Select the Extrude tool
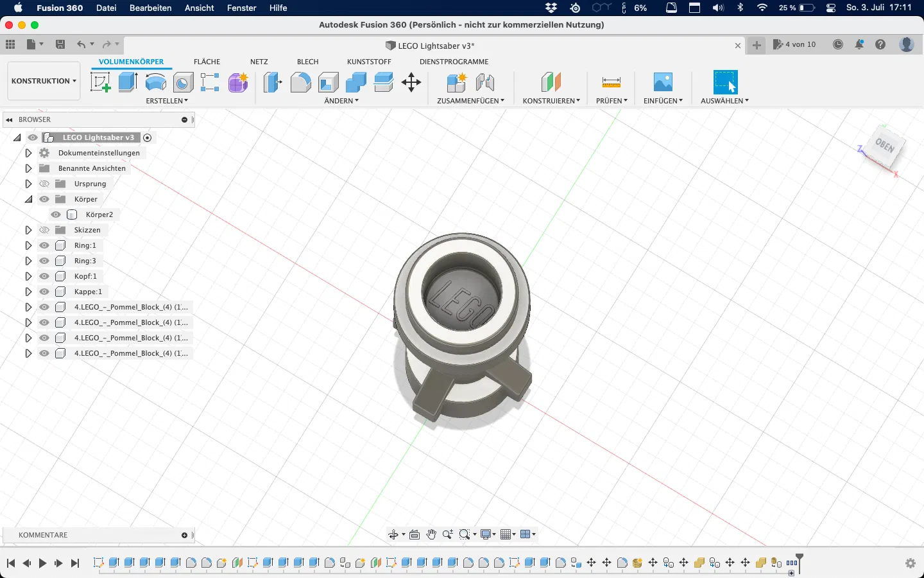Image resolution: width=924 pixels, height=578 pixels. (x=128, y=82)
